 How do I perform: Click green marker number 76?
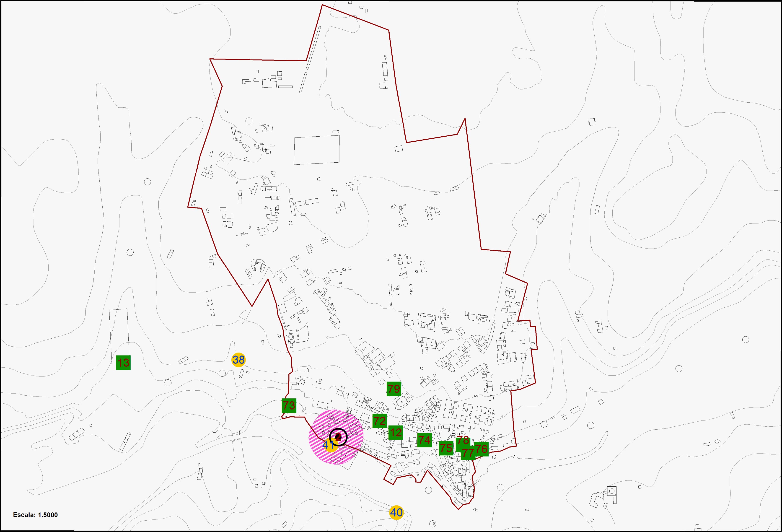pyautogui.click(x=482, y=449)
